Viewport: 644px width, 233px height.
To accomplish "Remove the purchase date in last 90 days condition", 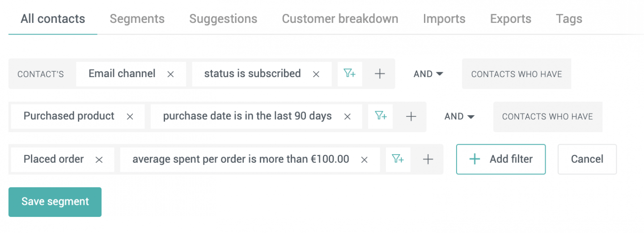I will 347,116.
